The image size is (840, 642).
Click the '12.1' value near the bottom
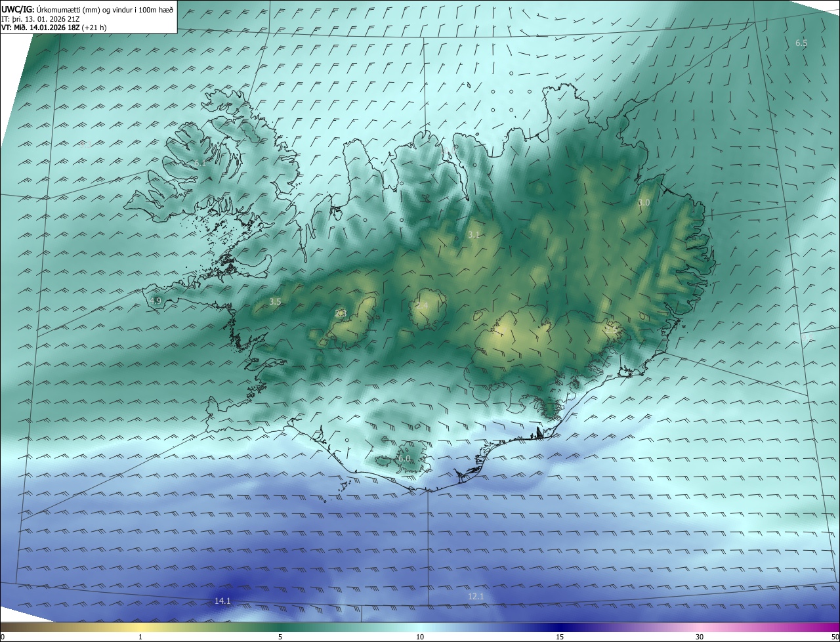click(x=476, y=596)
